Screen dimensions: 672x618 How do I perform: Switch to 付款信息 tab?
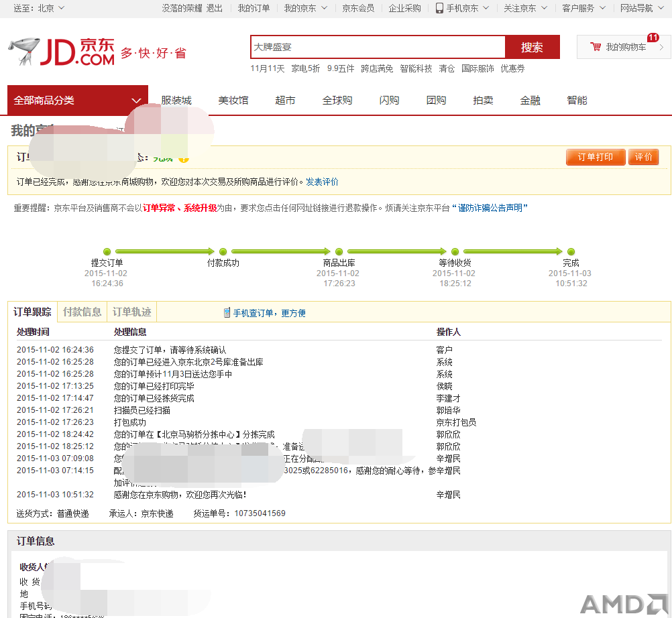[82, 312]
